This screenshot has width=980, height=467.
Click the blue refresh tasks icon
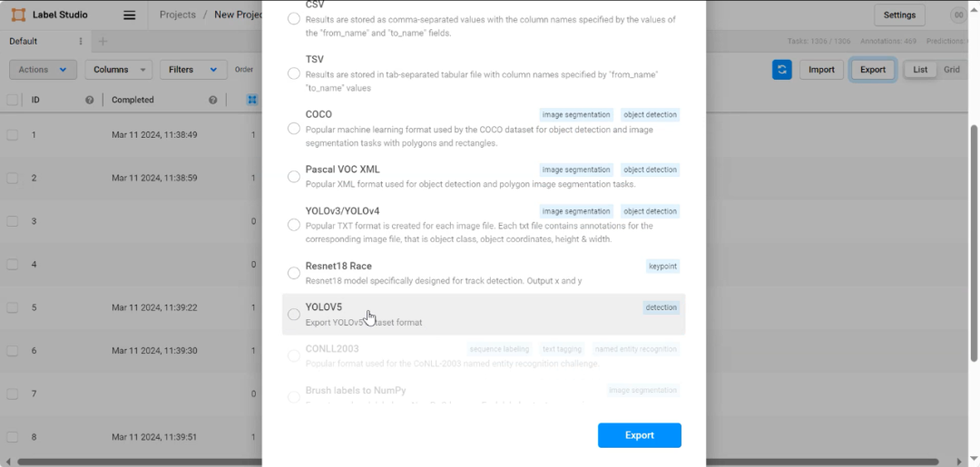[782, 70]
